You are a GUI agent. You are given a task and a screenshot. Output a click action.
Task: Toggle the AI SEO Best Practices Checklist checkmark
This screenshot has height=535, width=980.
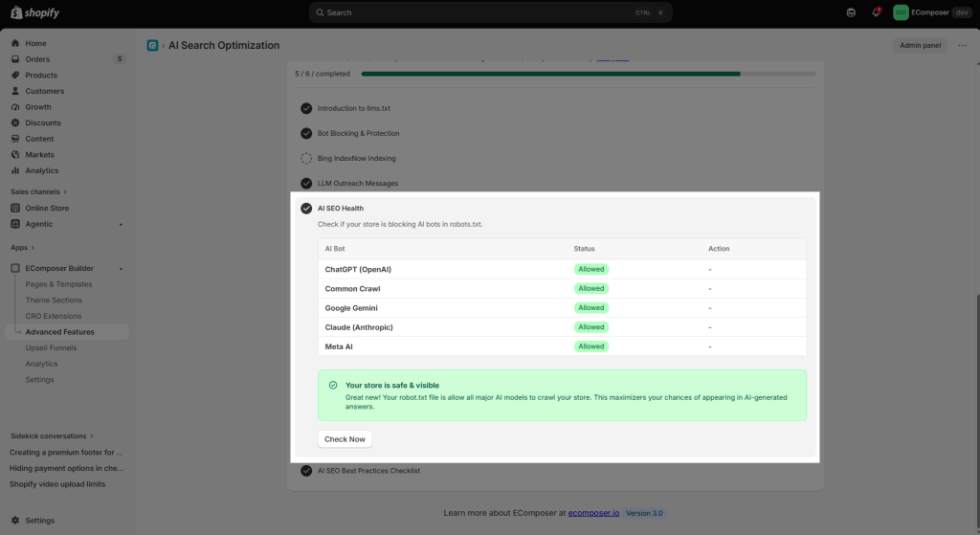click(x=306, y=471)
